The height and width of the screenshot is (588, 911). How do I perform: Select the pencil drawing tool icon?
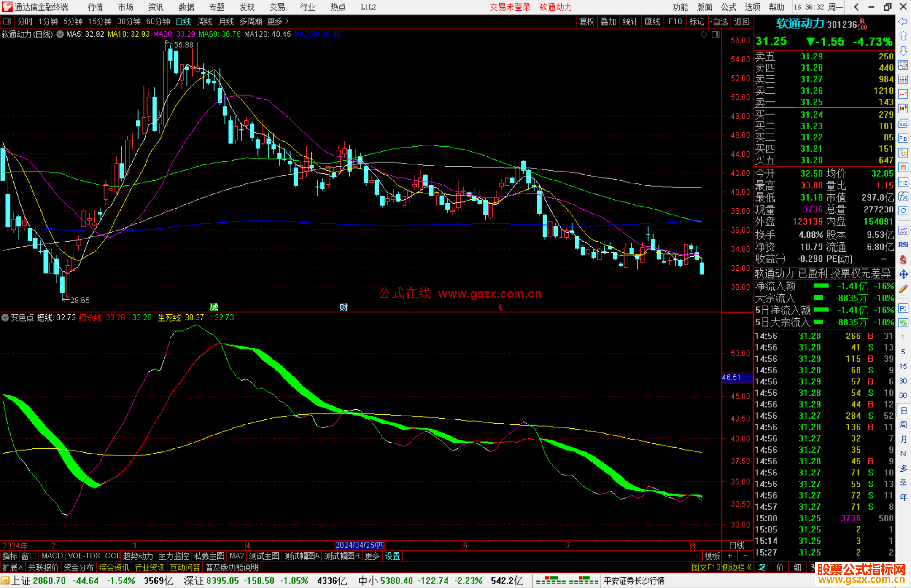click(903, 289)
